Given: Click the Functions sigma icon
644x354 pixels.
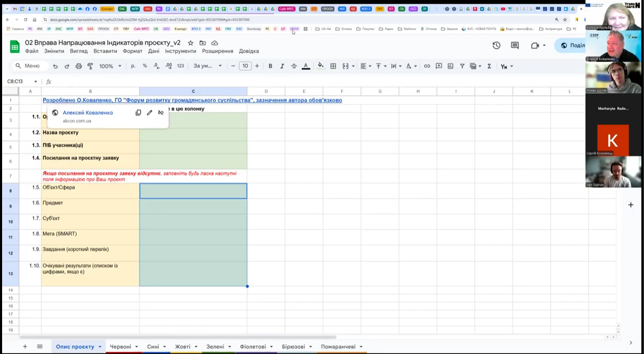Looking at the screenshot, I should (x=489, y=66).
